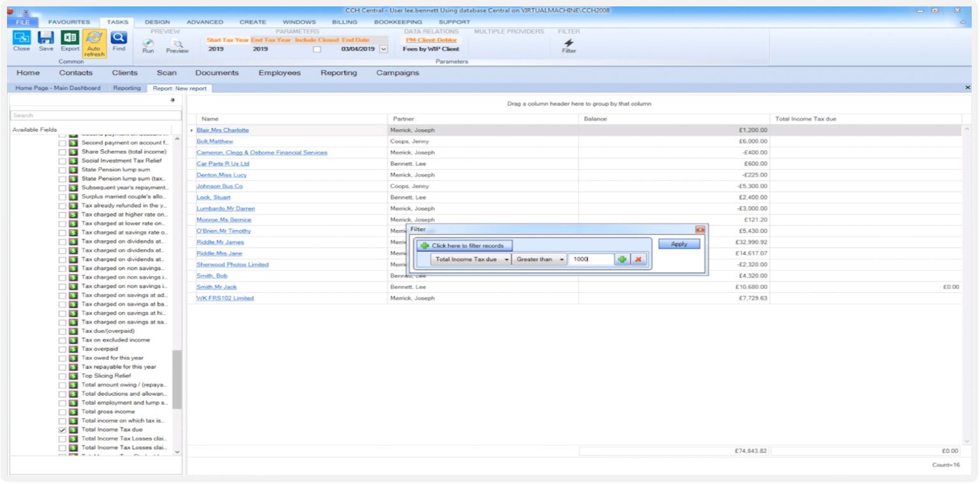Screen dimensions: 980x484
Task: Run the report using Run icon
Action: tap(148, 43)
